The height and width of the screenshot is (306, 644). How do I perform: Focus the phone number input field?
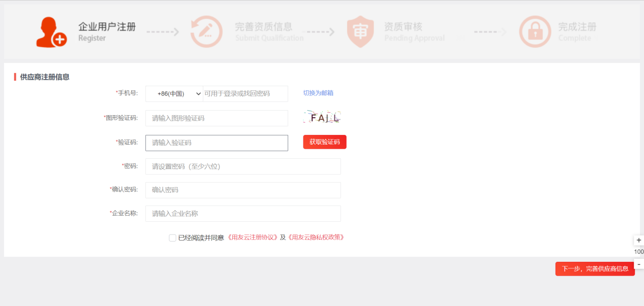pyautogui.click(x=246, y=94)
